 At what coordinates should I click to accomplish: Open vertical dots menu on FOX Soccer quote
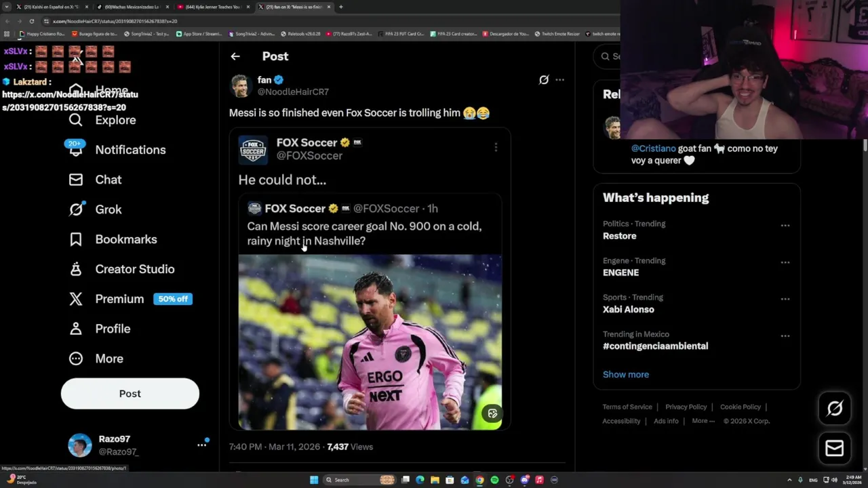tap(496, 147)
